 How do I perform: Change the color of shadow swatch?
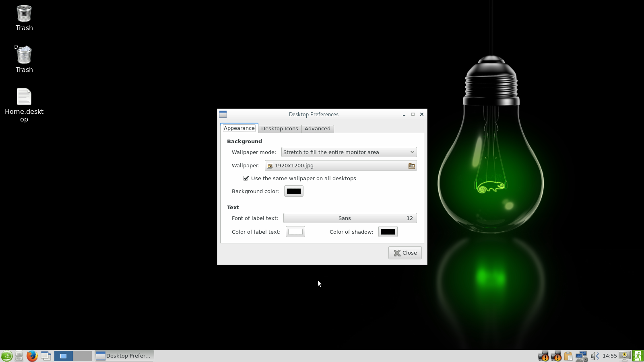tap(388, 232)
